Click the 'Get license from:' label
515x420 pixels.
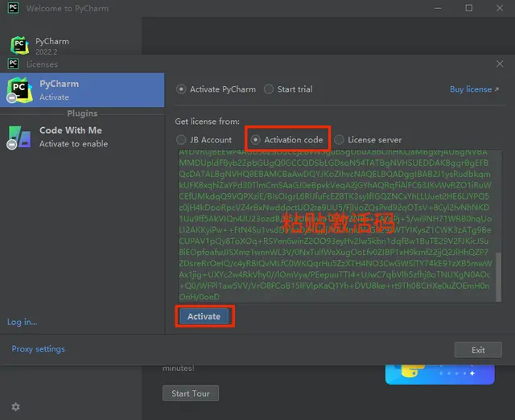(208, 121)
